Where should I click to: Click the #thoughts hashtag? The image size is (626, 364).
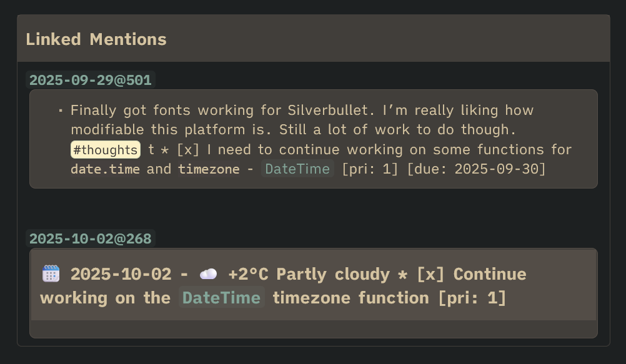pos(105,150)
